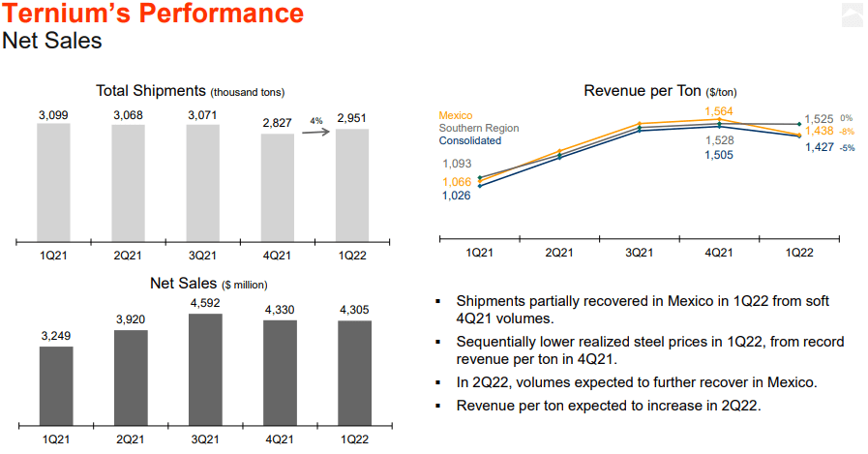Select the 1,505 Consolidated 4Q21 value
868x454 pixels.
point(719,155)
